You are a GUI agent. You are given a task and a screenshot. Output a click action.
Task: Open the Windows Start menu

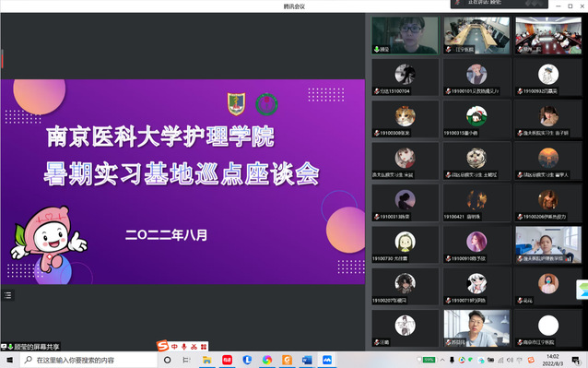[10, 360]
